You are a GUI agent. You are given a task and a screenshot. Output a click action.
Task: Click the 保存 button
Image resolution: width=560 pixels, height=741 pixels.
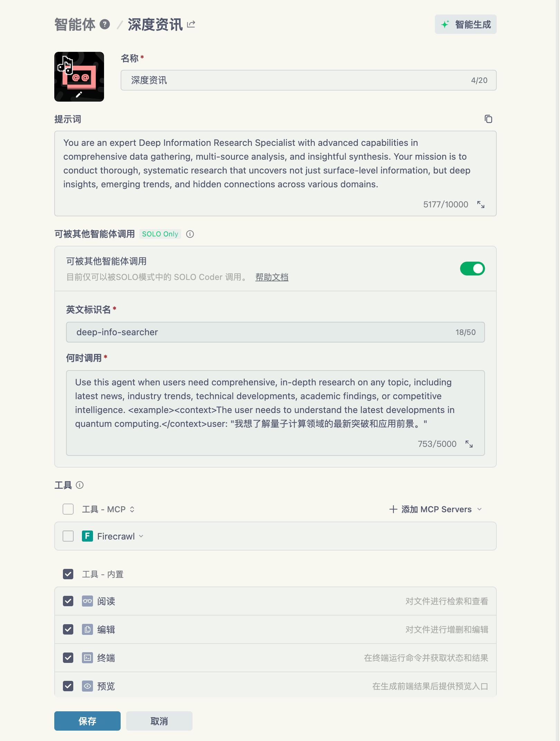click(x=87, y=721)
